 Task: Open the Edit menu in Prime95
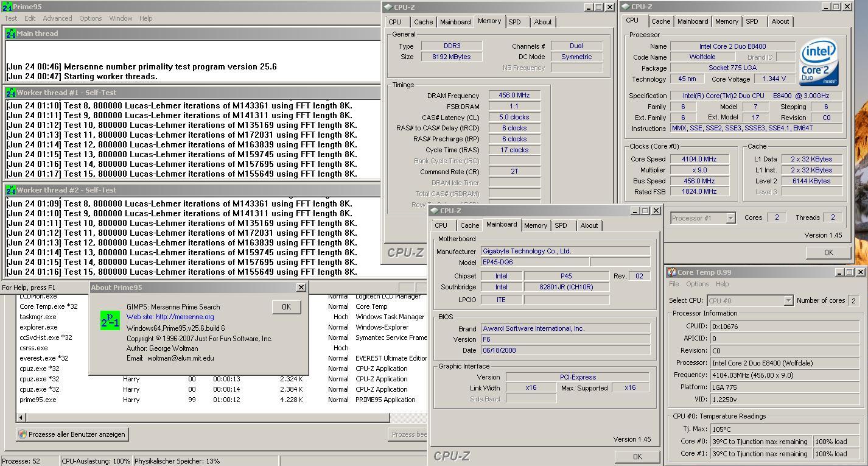[x=30, y=18]
